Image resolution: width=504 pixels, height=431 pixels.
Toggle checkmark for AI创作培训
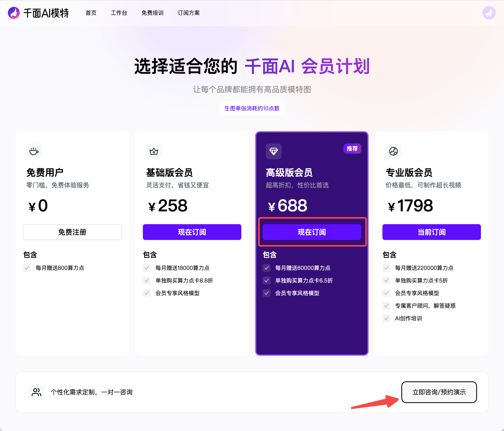[386, 318]
